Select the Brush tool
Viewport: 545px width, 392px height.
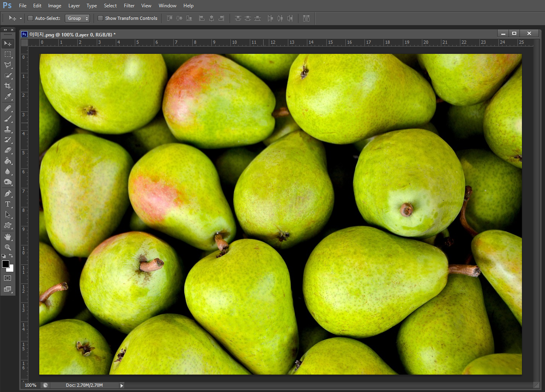8,119
